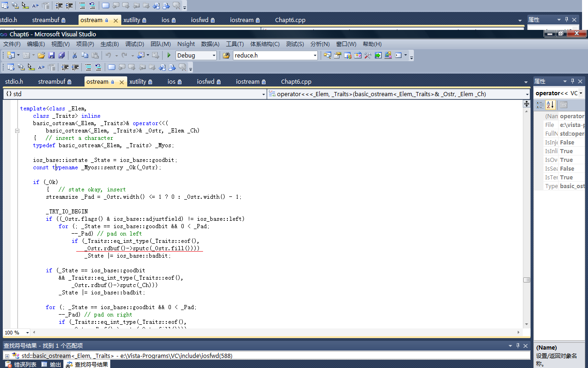Click the Cut scissors icon
The width and height of the screenshot is (588, 368).
(x=74, y=55)
